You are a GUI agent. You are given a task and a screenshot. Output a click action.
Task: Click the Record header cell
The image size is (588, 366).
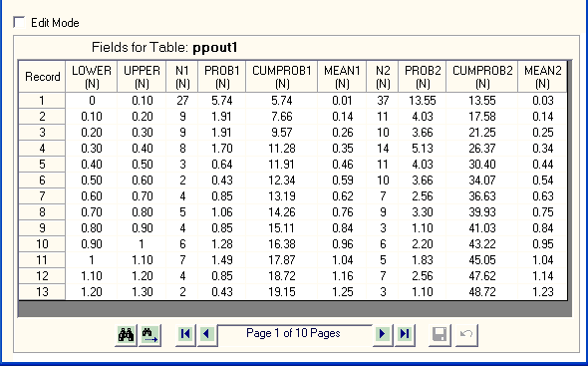[42, 77]
